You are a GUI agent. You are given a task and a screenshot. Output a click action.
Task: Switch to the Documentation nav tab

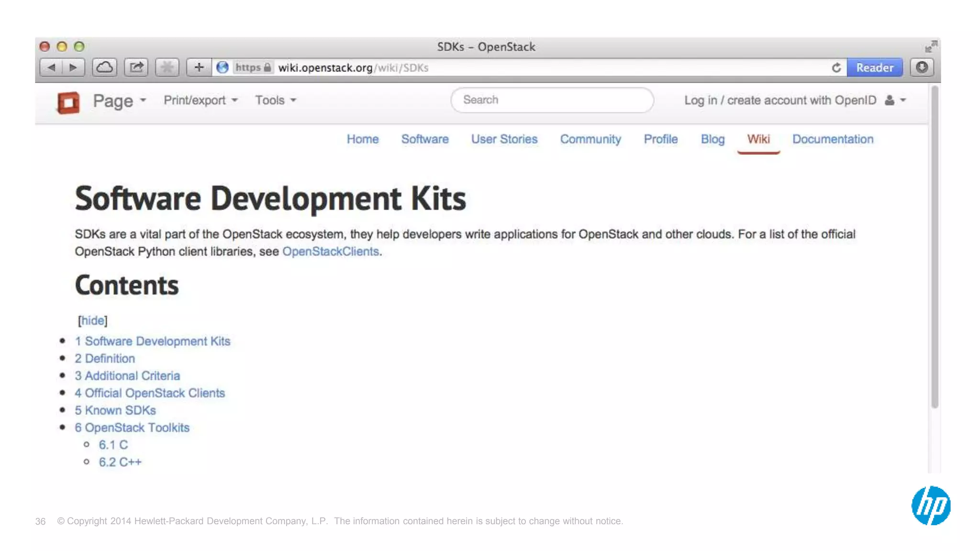pos(833,139)
